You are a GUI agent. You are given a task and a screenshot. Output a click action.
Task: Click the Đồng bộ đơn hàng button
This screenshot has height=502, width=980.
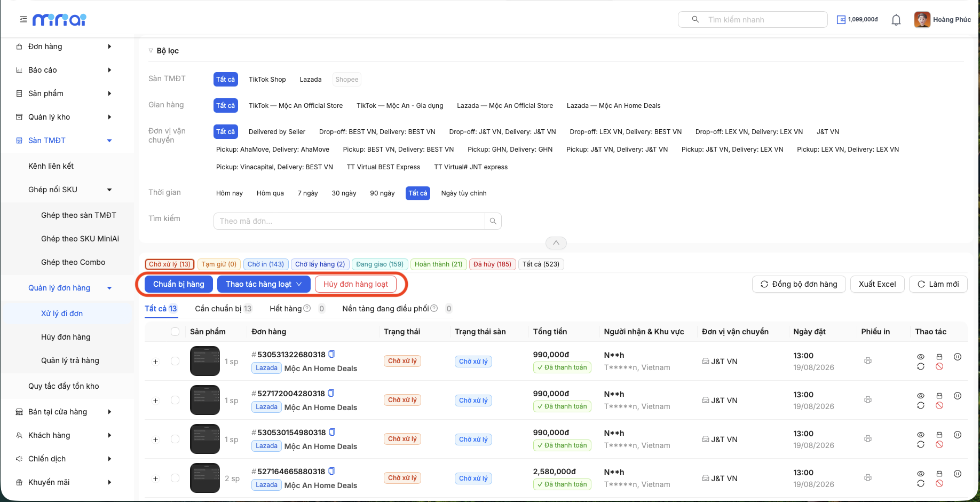pos(799,284)
